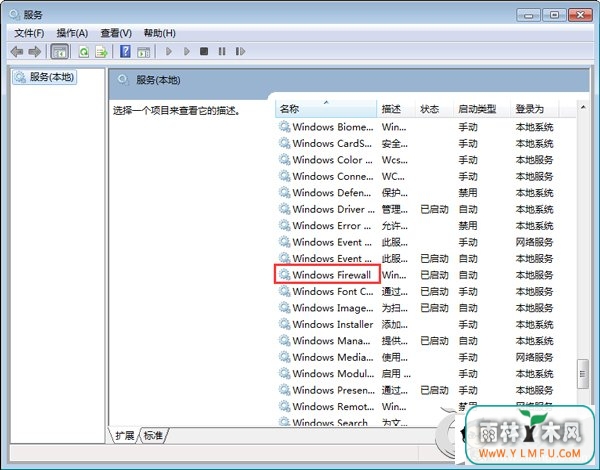
Task: Sort by the 启动类型 column header
Action: tap(482, 109)
